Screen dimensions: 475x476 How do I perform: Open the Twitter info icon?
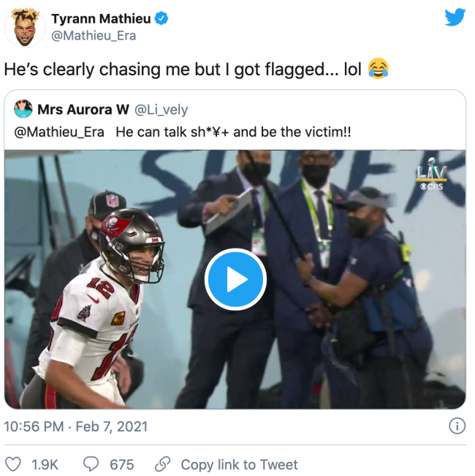457,426
